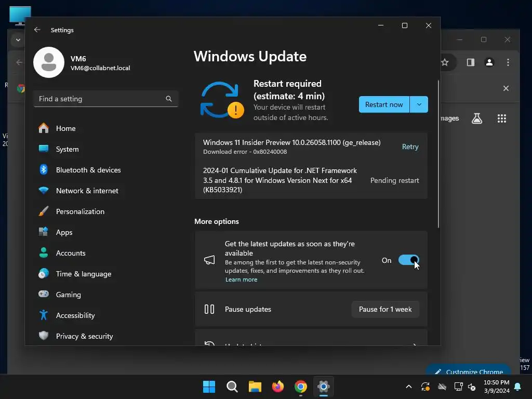Open File Explorer from the taskbar
Viewport: 532px width, 399px height.
(x=255, y=387)
